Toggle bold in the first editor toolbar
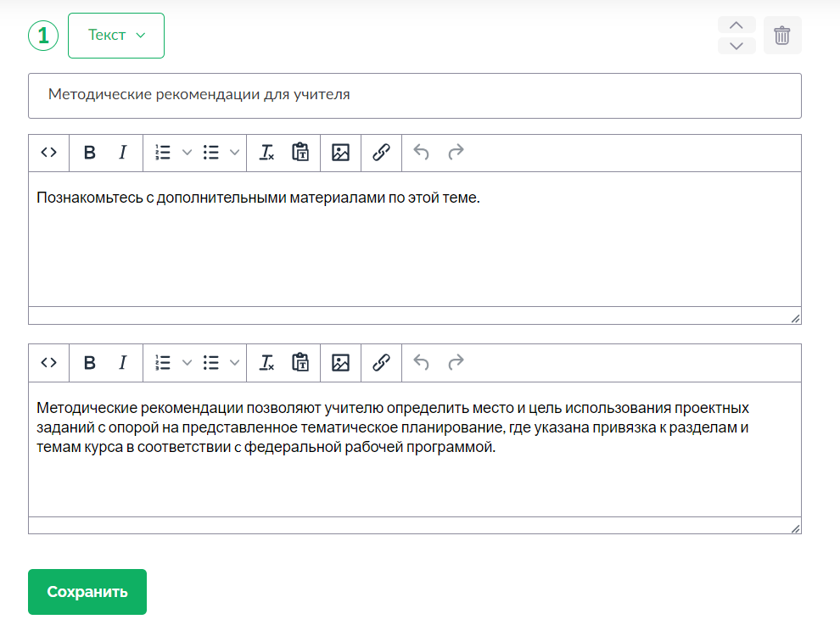The image size is (840, 625). 90,153
